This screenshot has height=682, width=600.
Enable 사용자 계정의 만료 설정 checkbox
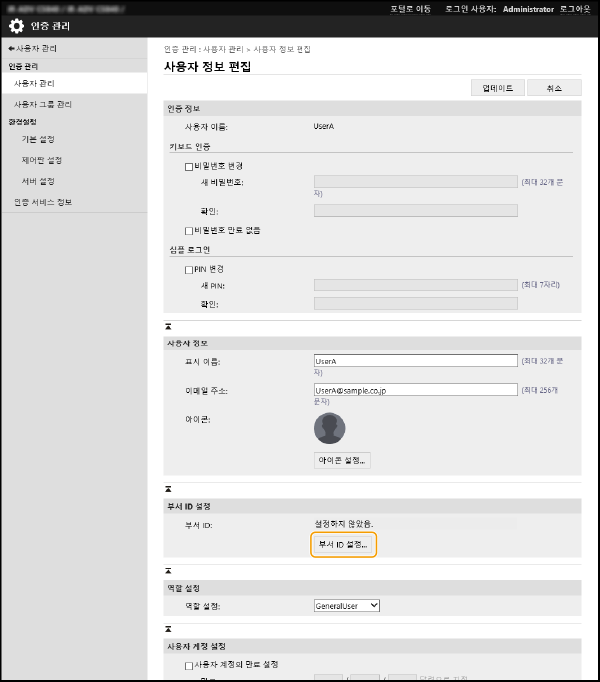[x=188, y=664]
